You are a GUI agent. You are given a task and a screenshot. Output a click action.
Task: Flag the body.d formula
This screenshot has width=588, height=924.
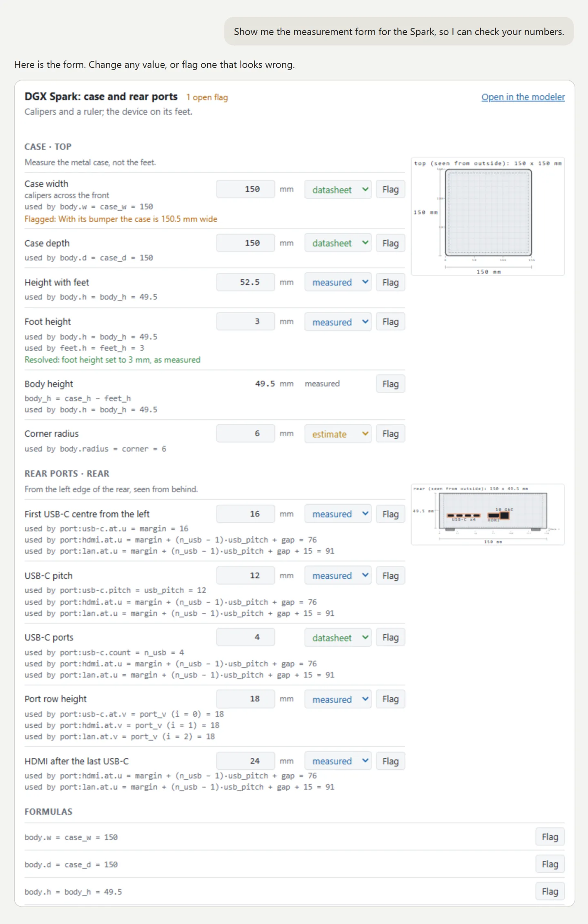[550, 864]
